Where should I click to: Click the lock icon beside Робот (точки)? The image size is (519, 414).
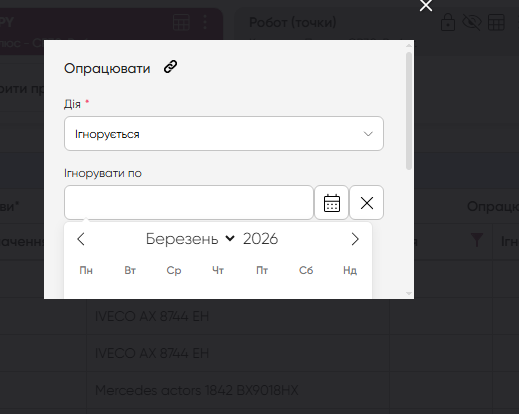(x=448, y=22)
